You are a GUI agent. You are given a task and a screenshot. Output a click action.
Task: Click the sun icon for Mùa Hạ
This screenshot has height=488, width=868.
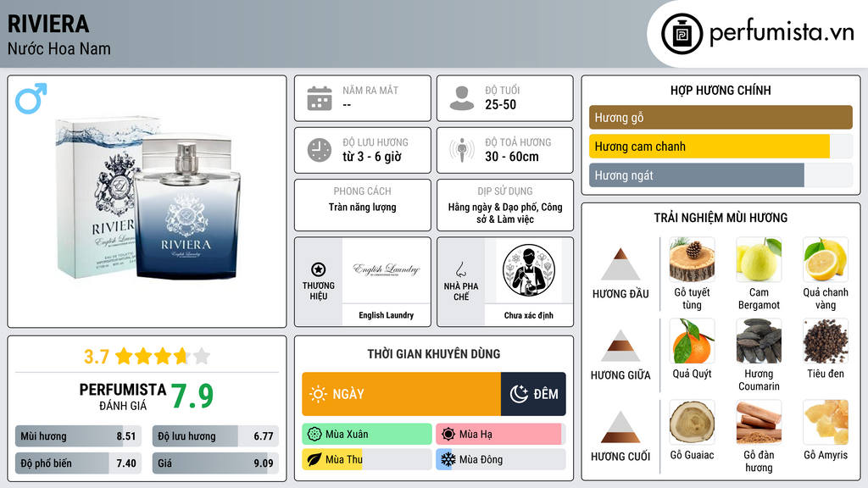point(448,435)
